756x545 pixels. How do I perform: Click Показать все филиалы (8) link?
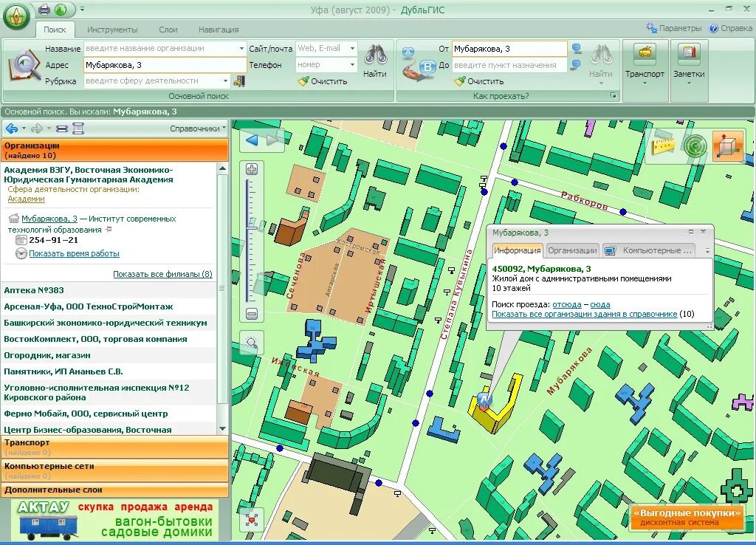(x=162, y=274)
